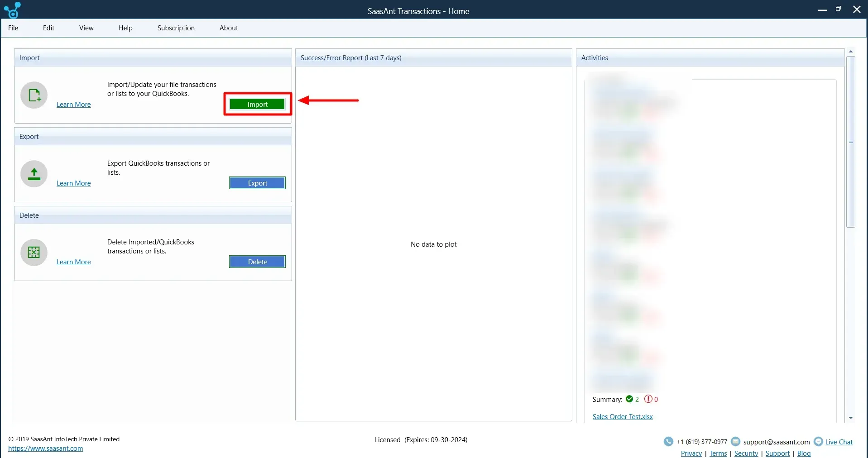Click the red error icon in Summary
This screenshot has width=868, height=458.
pyautogui.click(x=648, y=399)
